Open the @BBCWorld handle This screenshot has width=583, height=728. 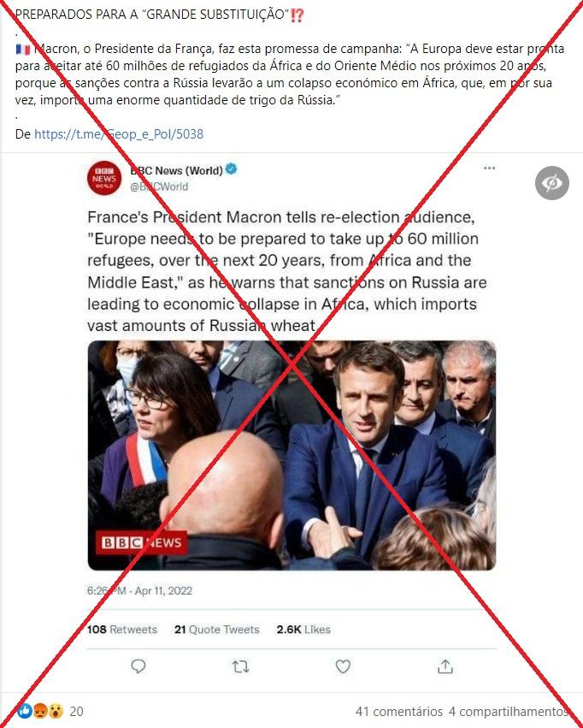pos(159,186)
